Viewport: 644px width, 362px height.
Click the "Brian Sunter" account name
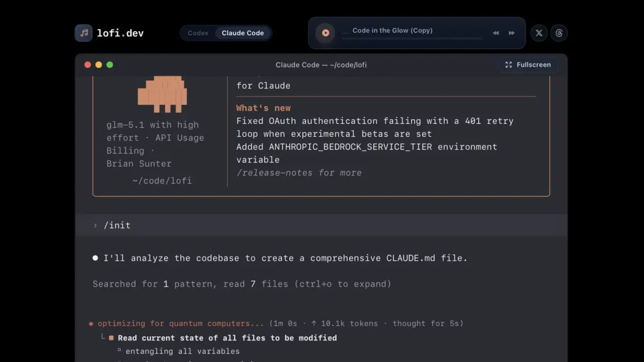point(139,164)
